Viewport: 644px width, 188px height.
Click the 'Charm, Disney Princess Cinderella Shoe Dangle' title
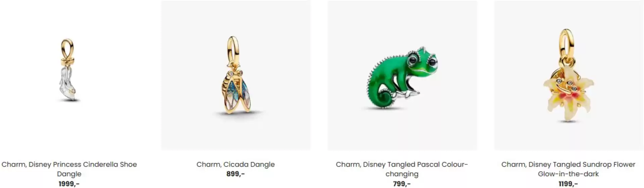point(69,169)
